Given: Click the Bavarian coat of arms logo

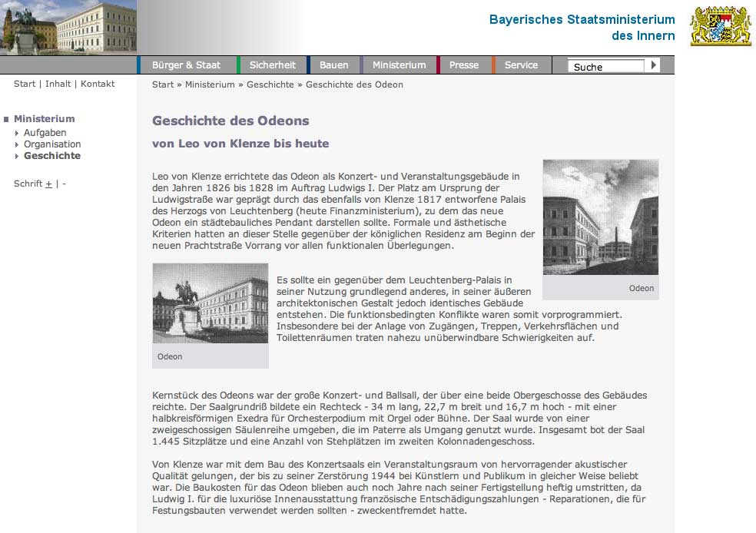Looking at the screenshot, I should [720, 27].
